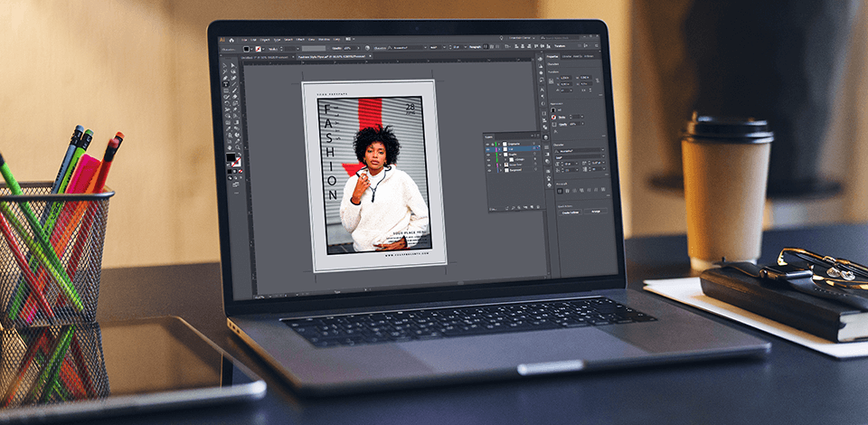The width and height of the screenshot is (868, 425).
Task: Click the Create Outlines button
Action: pyautogui.click(x=571, y=212)
